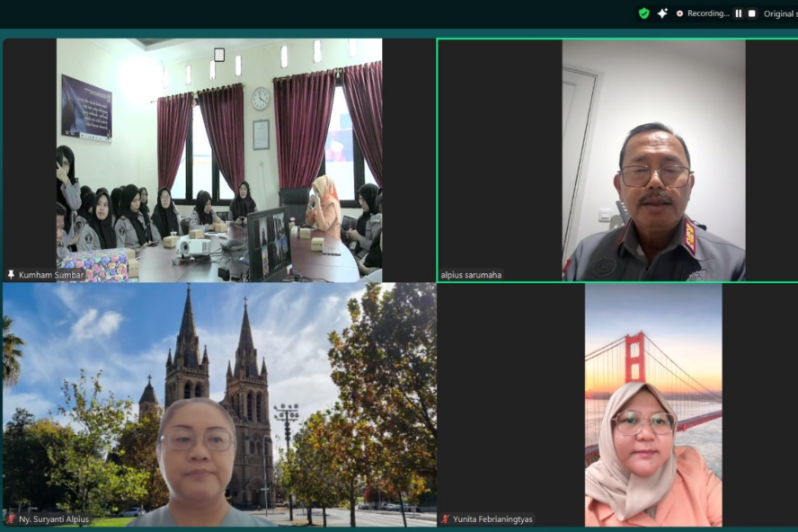Click the red recording indicator dot
Screen dimensions: 798x532
679,13
